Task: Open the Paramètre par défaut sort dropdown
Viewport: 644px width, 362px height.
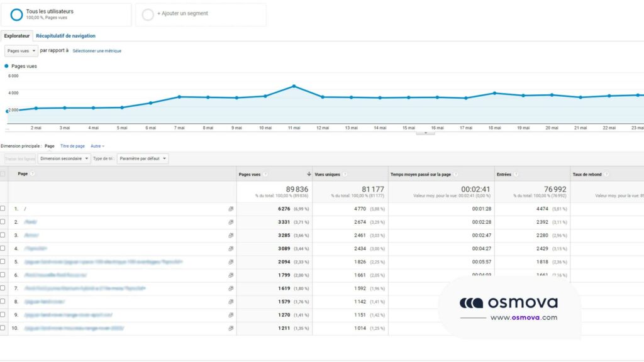Action: click(143, 159)
